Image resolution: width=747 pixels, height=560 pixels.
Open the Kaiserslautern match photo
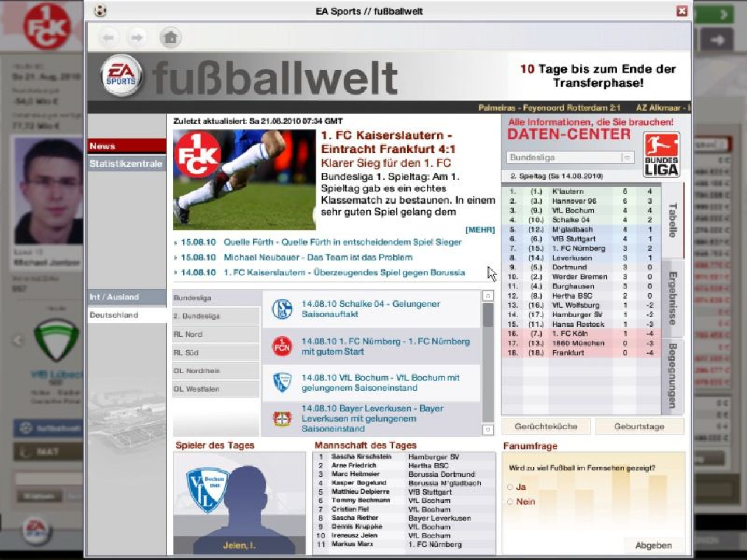(244, 180)
